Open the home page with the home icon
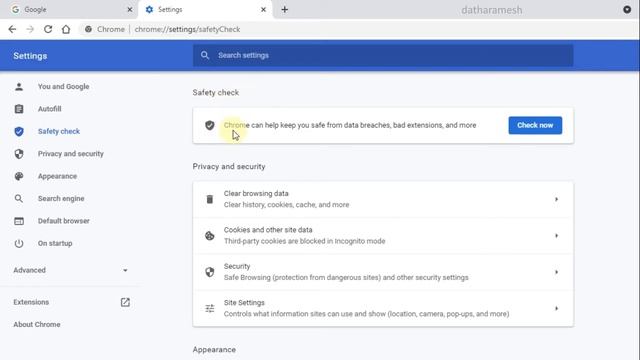Viewport: 640px width, 360px height. [66, 29]
